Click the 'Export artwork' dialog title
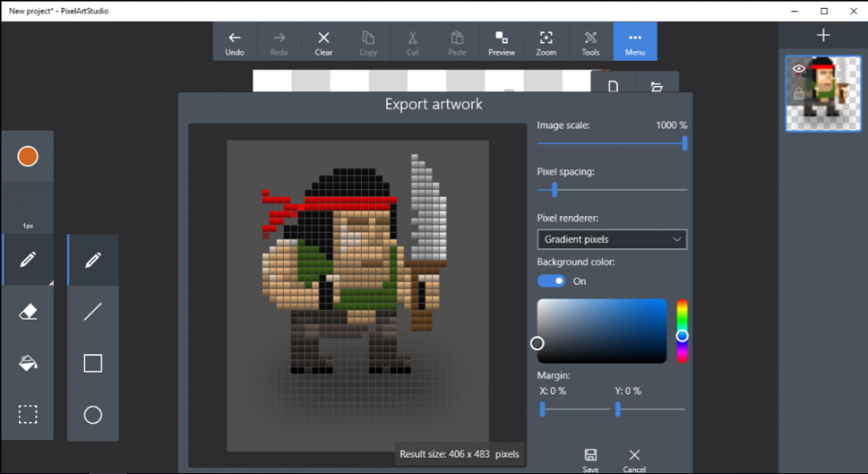The width and height of the screenshot is (868, 474). click(433, 104)
